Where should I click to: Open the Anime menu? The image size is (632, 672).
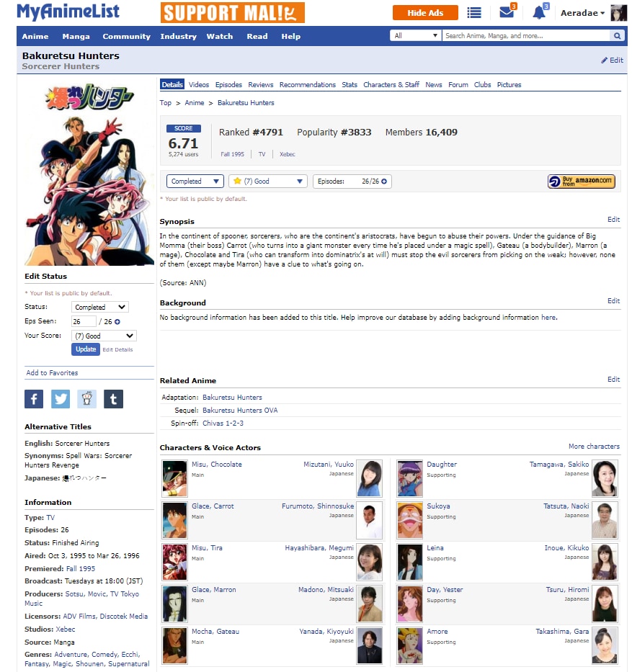35,37
